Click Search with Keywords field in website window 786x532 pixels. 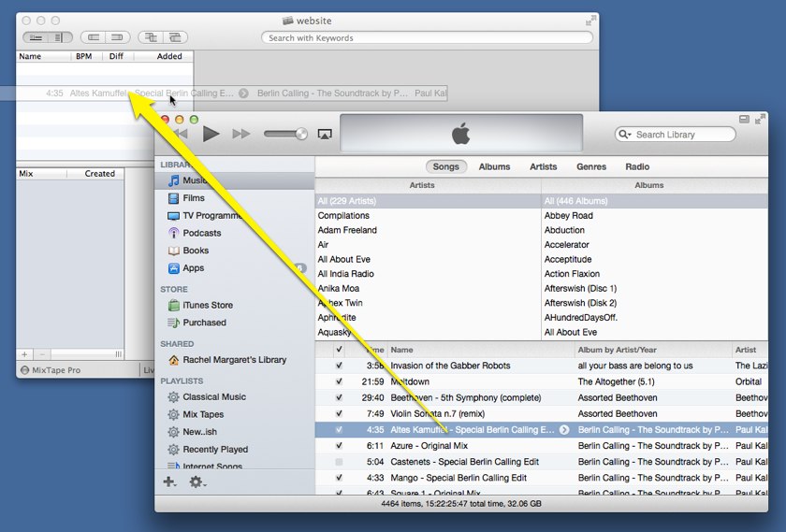(x=427, y=37)
